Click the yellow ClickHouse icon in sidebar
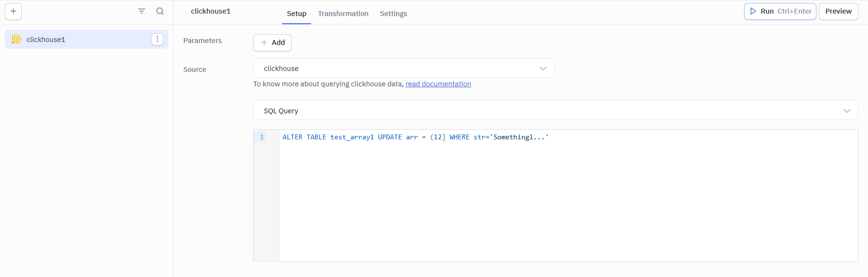 click(x=16, y=40)
